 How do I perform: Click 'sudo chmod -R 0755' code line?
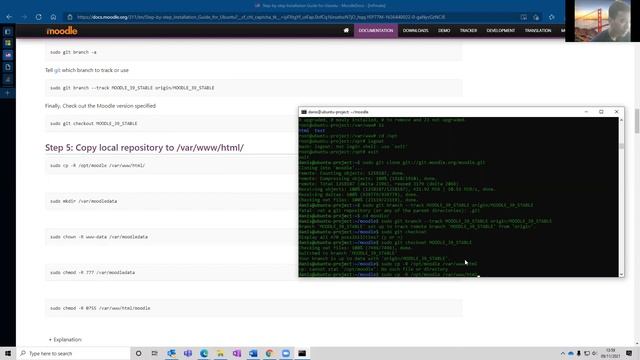(x=100, y=308)
